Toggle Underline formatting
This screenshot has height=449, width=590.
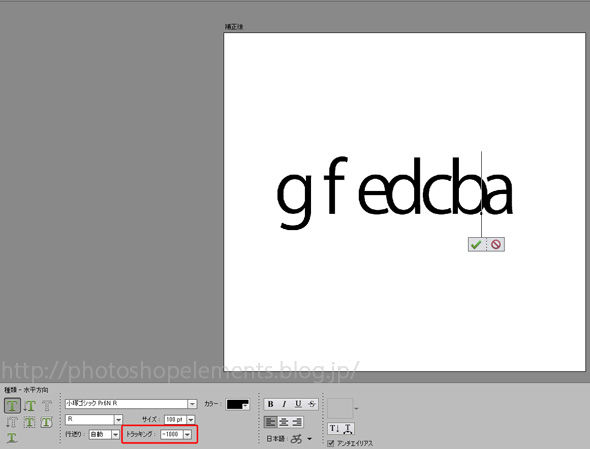coord(298,404)
